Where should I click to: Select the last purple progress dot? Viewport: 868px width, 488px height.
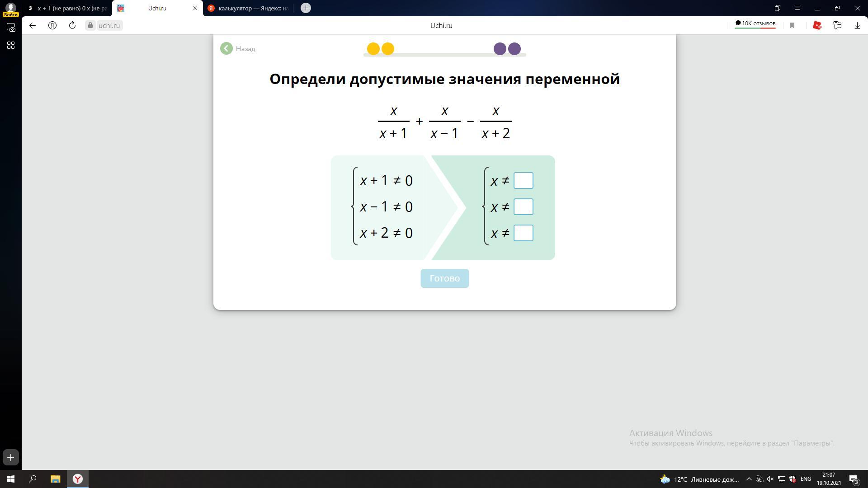tap(514, 49)
